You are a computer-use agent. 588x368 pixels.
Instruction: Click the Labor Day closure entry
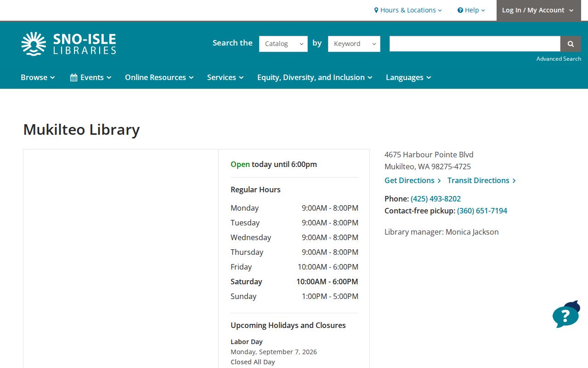tap(274, 352)
